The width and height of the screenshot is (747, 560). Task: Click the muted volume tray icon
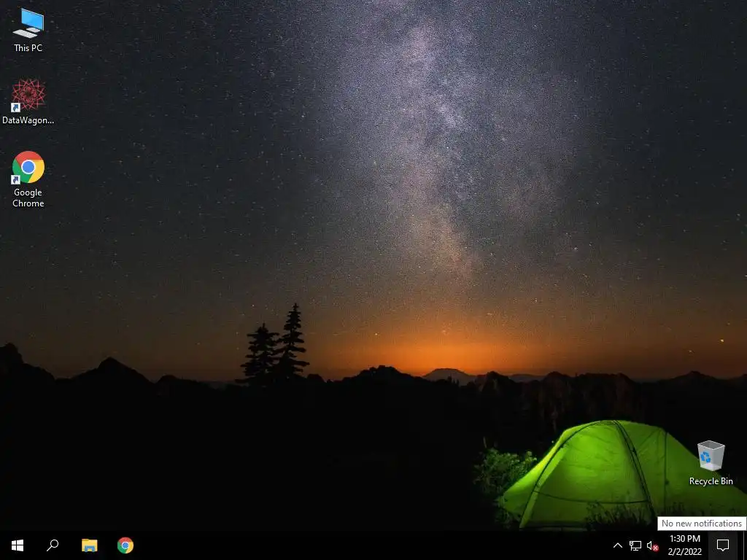[x=652, y=545]
